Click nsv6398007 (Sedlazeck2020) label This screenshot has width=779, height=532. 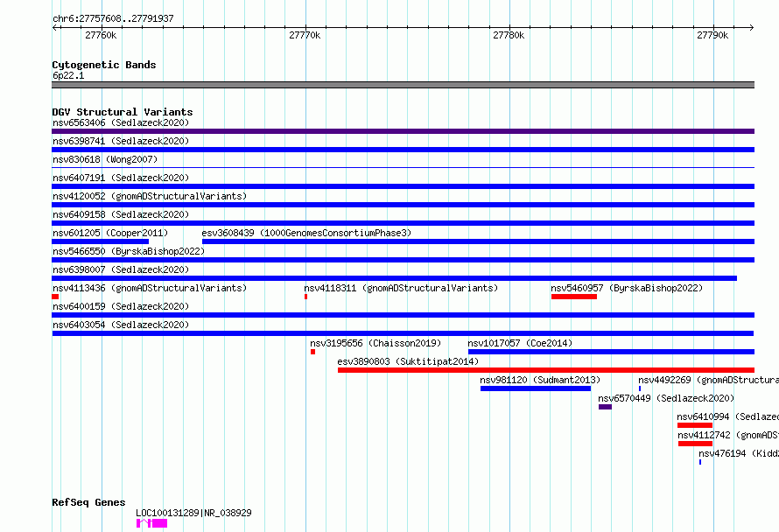coord(121,269)
